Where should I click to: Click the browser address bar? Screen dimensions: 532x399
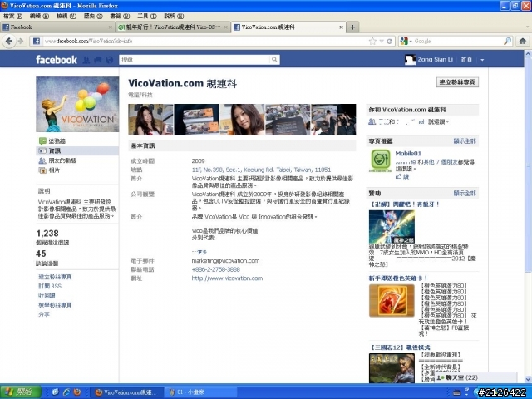click(204, 41)
